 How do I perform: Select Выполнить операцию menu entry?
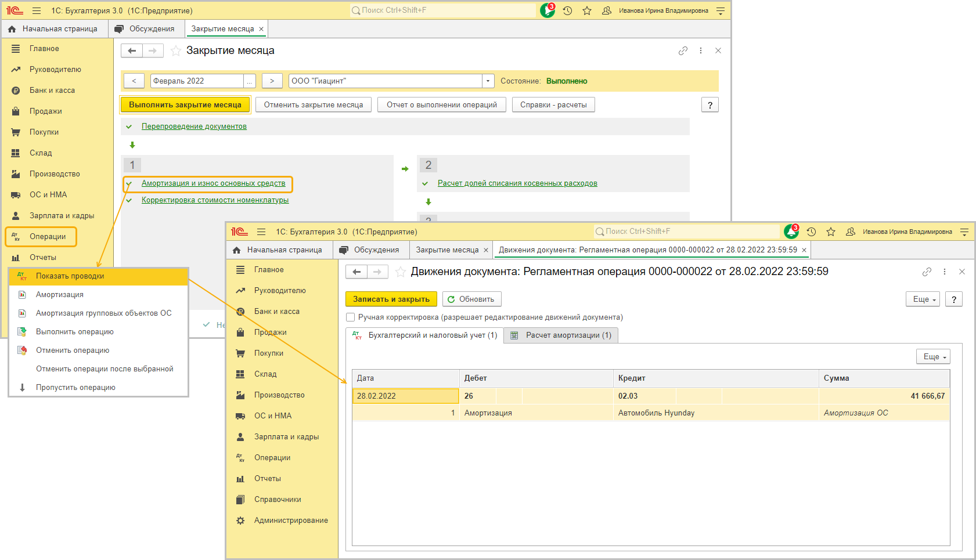[99, 332]
